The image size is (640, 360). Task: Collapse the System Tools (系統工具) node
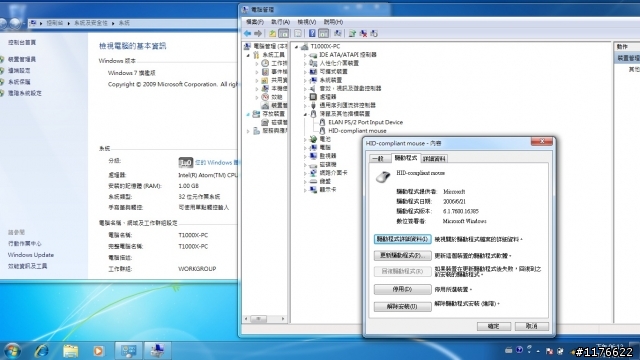click(x=248, y=55)
